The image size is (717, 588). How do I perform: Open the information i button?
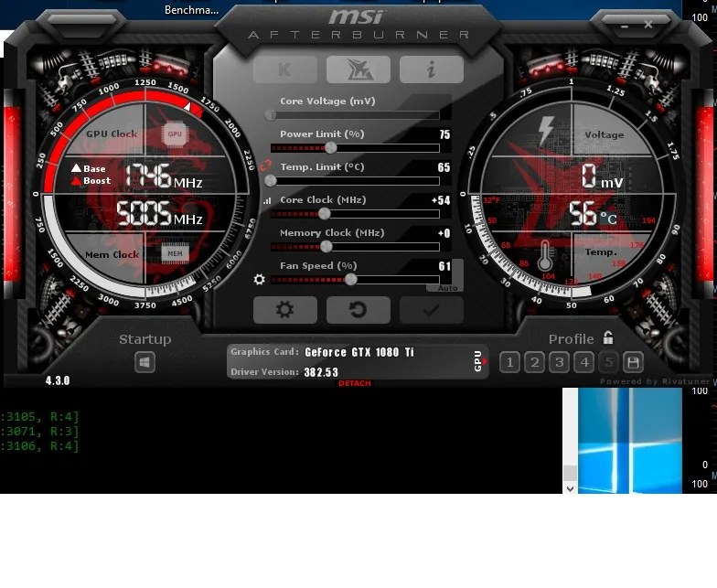(x=432, y=69)
